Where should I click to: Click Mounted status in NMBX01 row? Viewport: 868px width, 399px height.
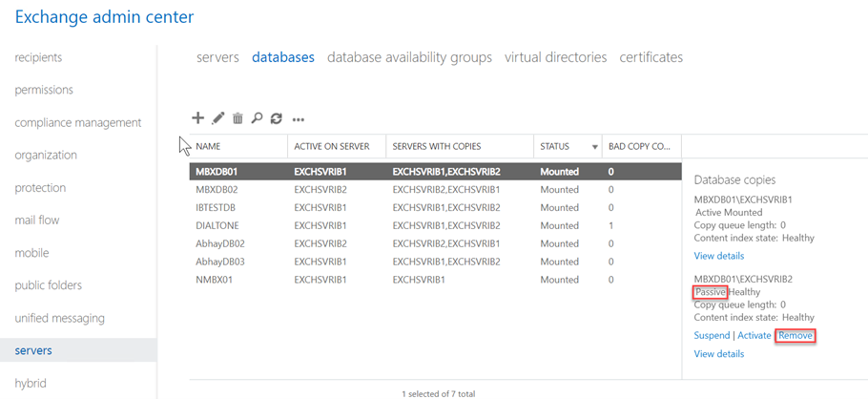559,280
